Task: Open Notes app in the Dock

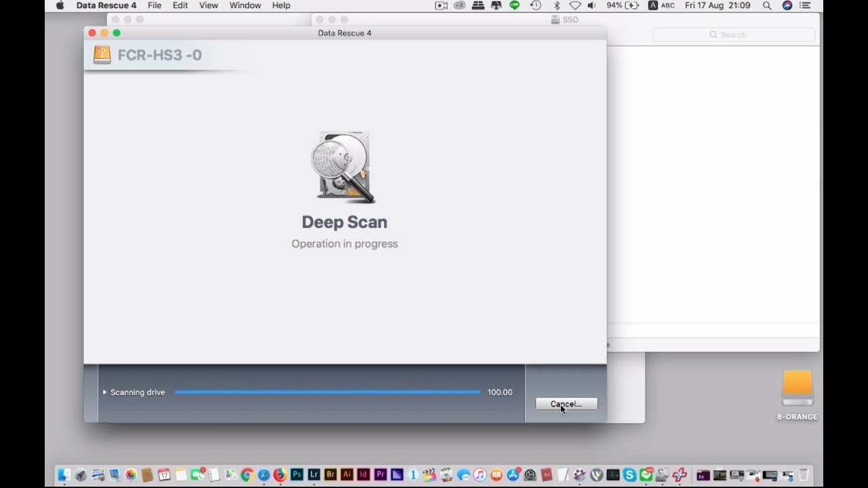Action: point(180,475)
